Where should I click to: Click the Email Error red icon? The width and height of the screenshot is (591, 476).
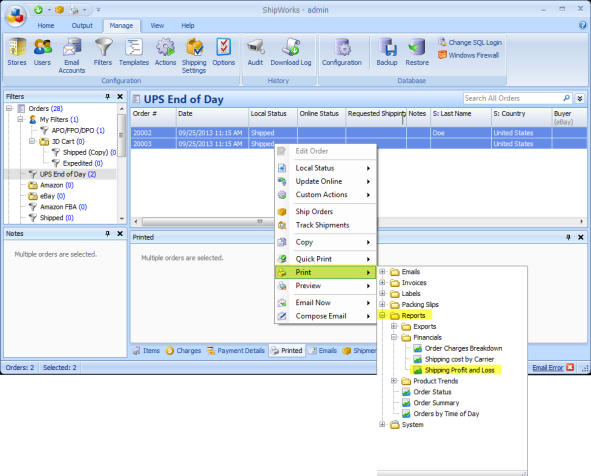coord(570,367)
